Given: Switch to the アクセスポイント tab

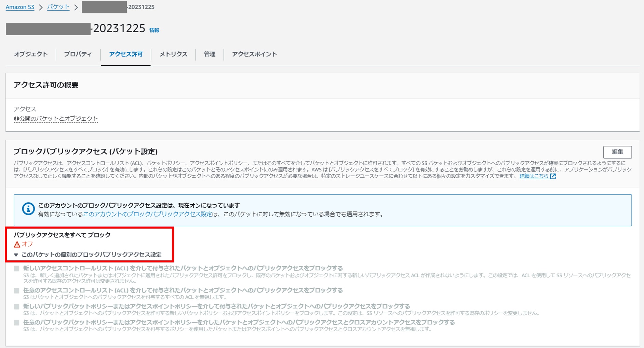Looking at the screenshot, I should click(254, 54).
